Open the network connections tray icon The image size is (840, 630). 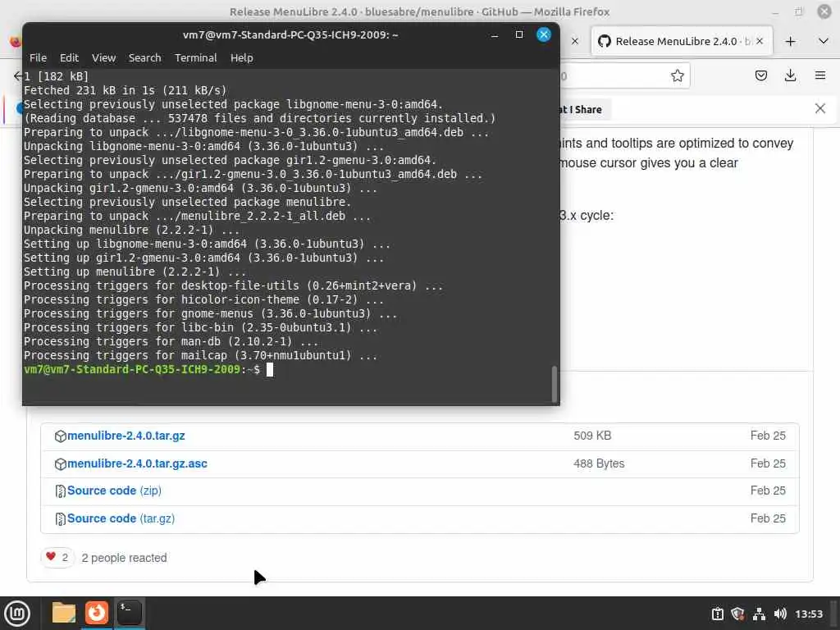[759, 614]
